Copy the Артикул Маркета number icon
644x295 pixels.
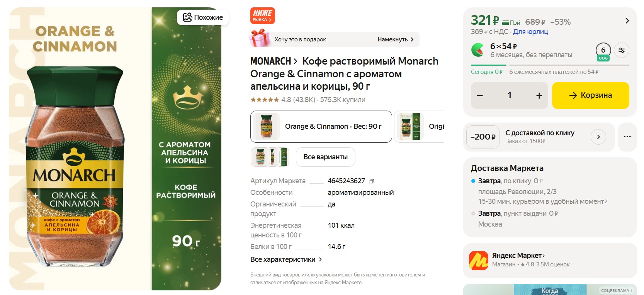(x=372, y=181)
